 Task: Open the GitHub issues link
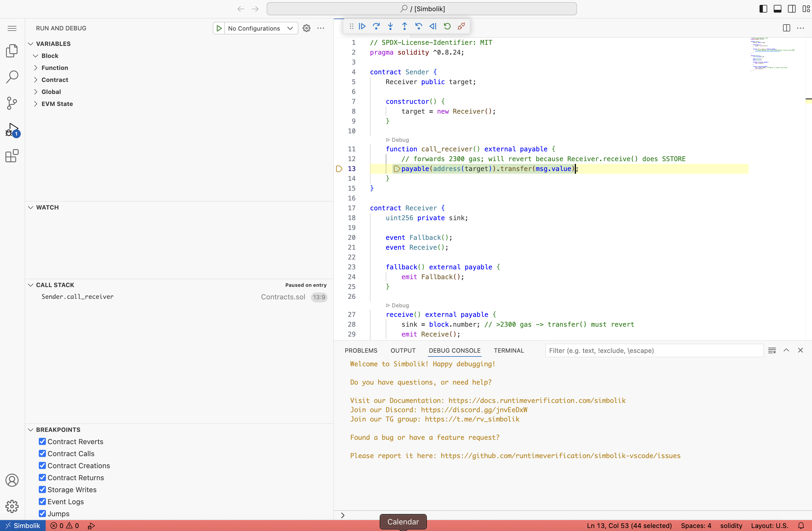point(561,456)
